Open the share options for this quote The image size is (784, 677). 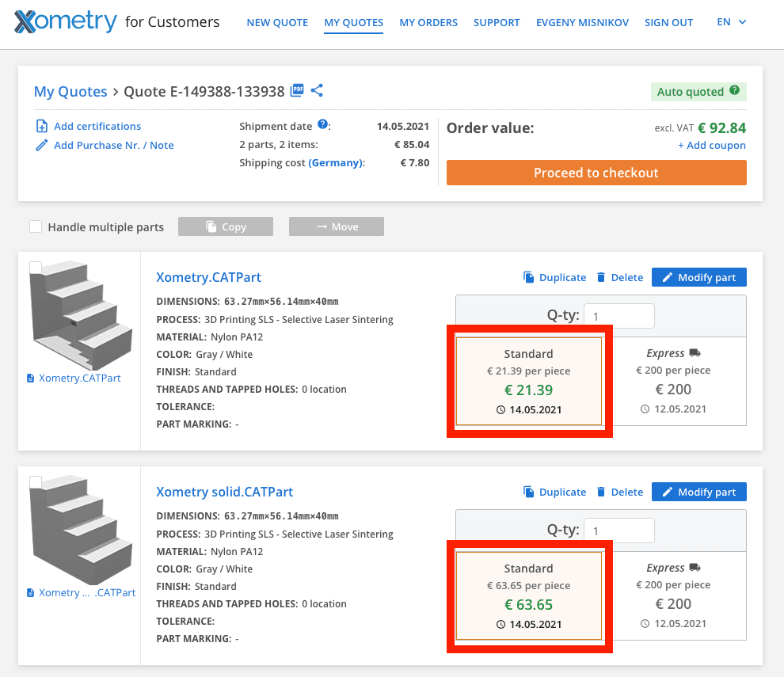(317, 90)
